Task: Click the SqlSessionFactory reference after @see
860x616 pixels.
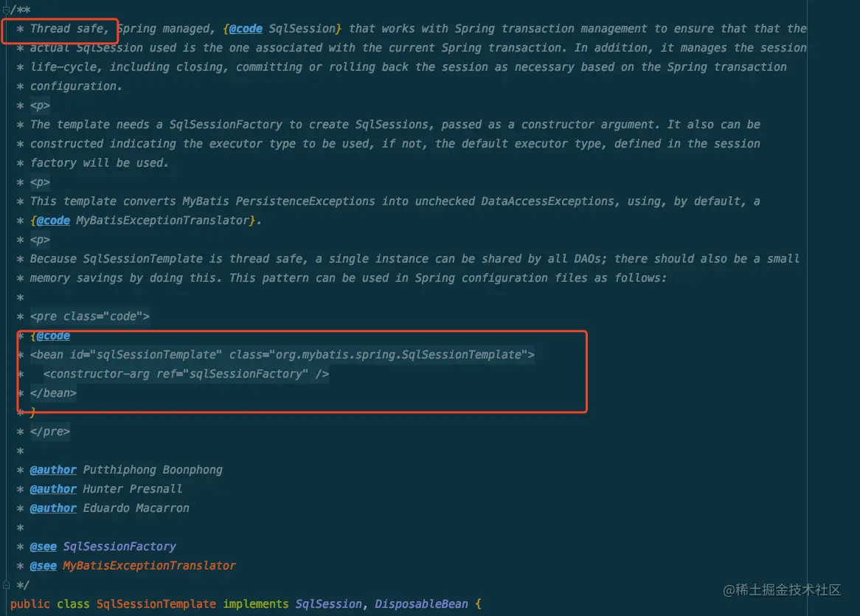Action: coord(119,547)
